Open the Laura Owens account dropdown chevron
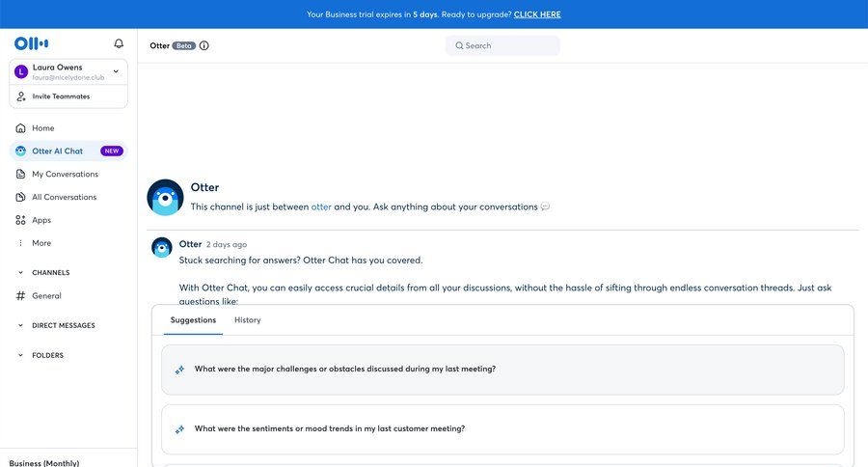868x467 pixels. [116, 71]
